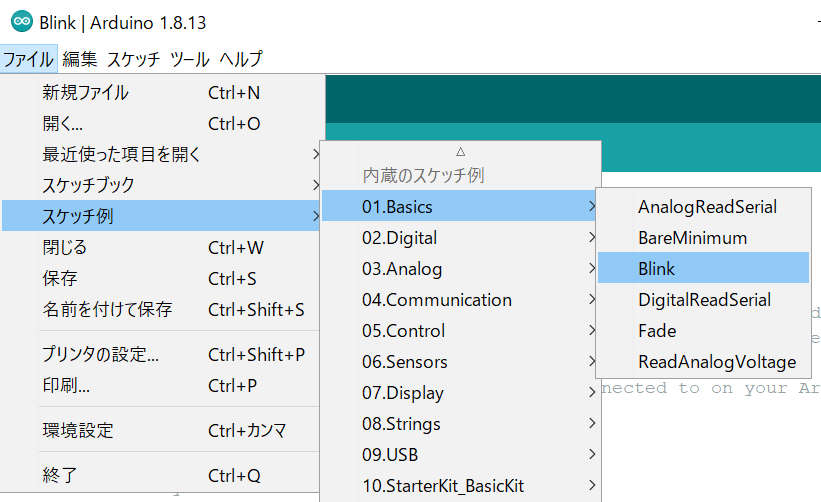Viewport: 821px width, 502px height.
Task: Expand 05.Control examples category
Action: 461,330
